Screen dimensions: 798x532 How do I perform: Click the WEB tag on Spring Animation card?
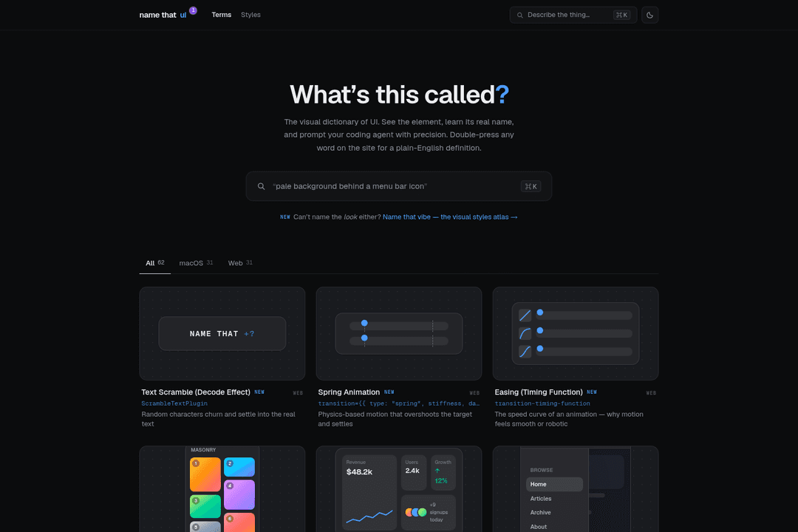474,393
